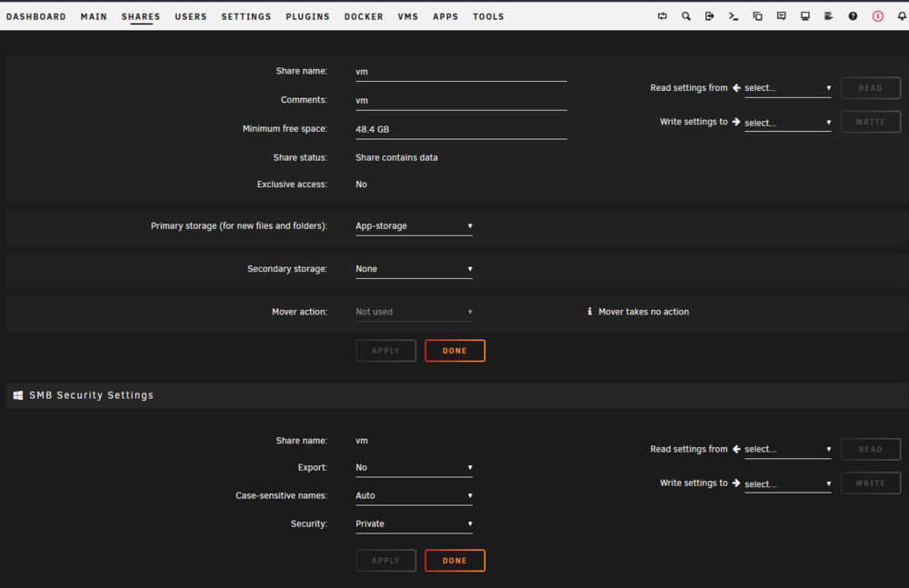The image size is (909, 588).
Task: Click the right arrow icon by the top Write settings to
Action: 736,121
